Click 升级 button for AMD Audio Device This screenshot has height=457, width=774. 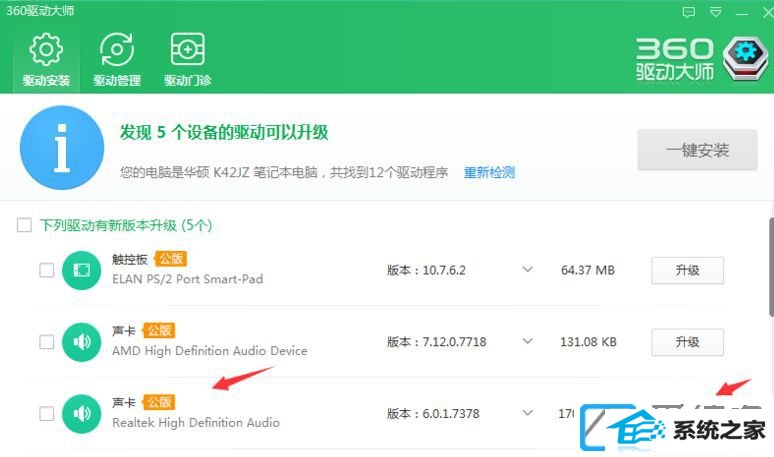click(x=687, y=342)
